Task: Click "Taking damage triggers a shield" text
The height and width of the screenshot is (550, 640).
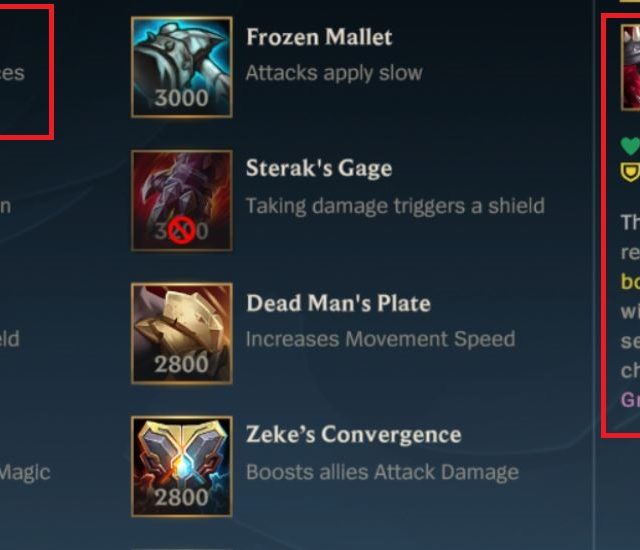Action: (395, 206)
